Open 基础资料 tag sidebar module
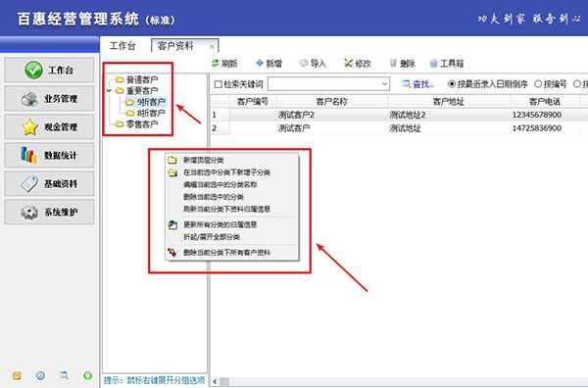This screenshot has width=588, height=388. [x=49, y=183]
